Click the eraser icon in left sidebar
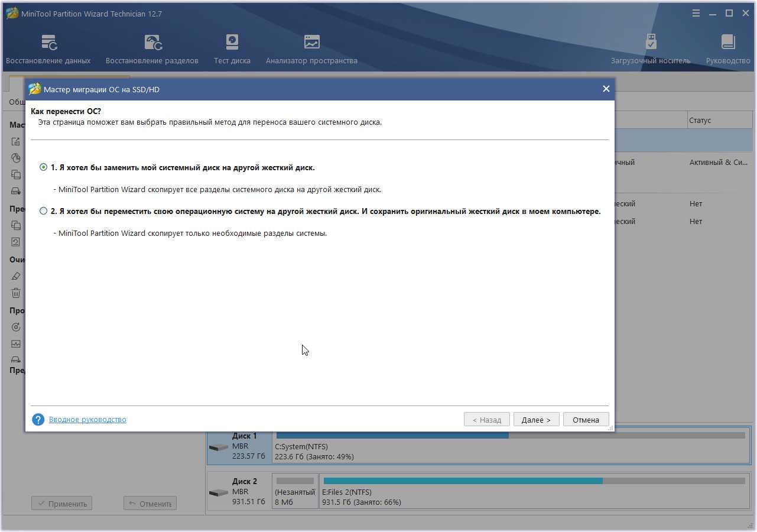The width and height of the screenshot is (757, 532). pyautogui.click(x=16, y=276)
